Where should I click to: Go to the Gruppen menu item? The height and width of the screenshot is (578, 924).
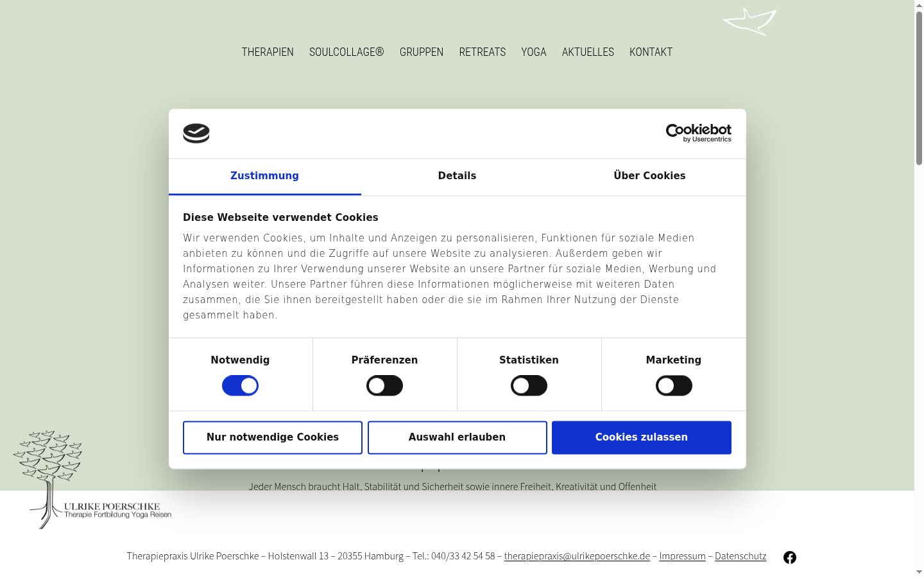[x=422, y=52]
